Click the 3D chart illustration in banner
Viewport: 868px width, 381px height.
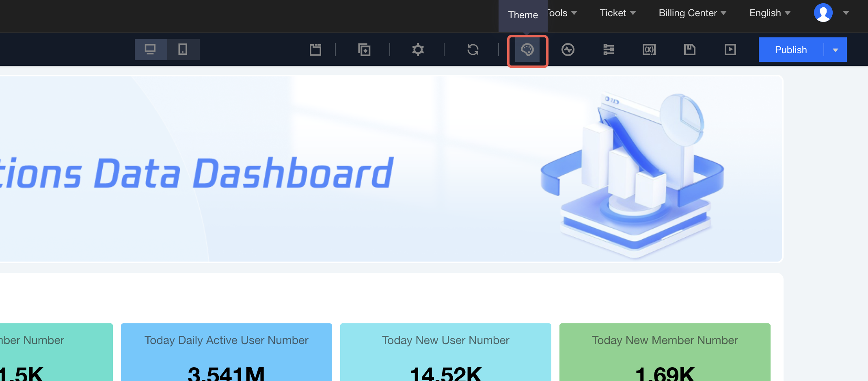(632, 175)
